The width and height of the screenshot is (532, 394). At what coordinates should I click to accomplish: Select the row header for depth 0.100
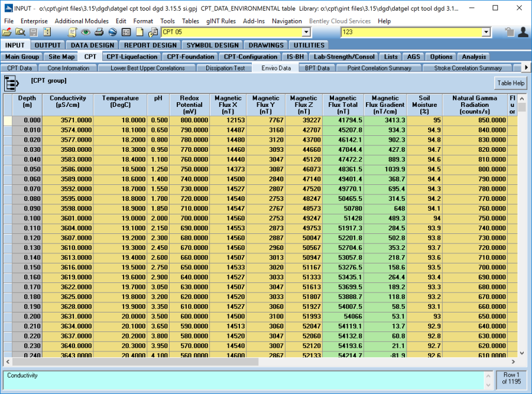(8, 218)
